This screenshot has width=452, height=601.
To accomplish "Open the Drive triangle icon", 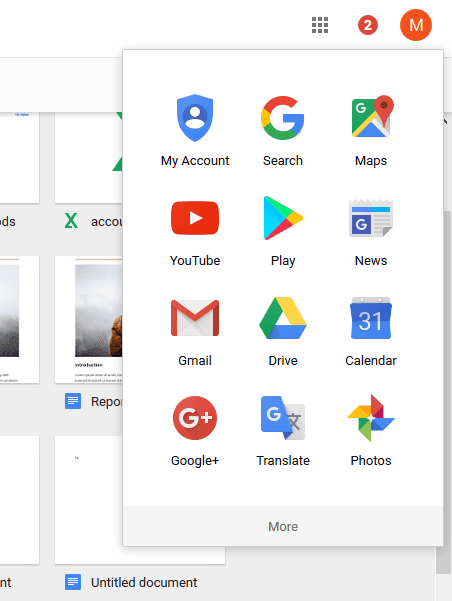I will [283, 318].
